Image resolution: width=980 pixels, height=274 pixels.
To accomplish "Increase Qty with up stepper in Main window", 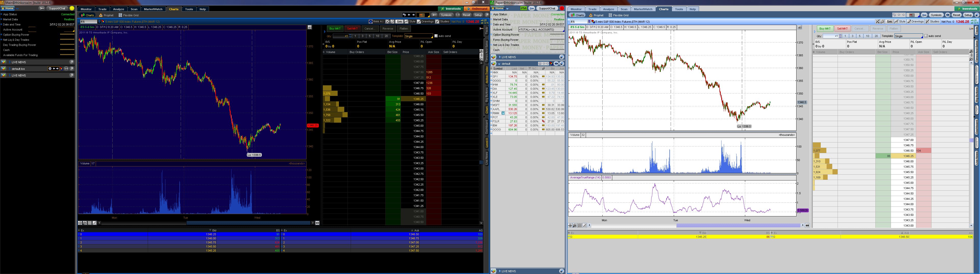I will [350, 35].
